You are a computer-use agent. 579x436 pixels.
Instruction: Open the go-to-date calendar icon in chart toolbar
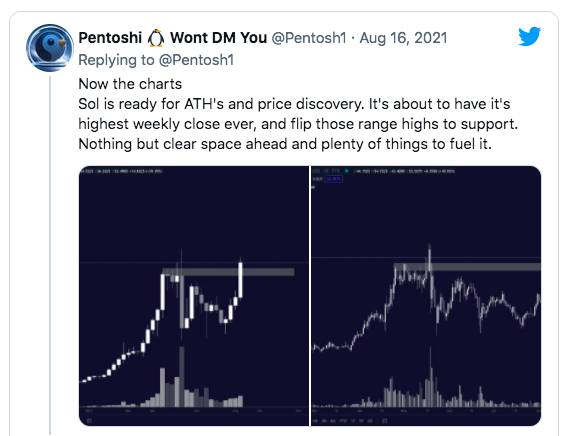[x=384, y=421]
